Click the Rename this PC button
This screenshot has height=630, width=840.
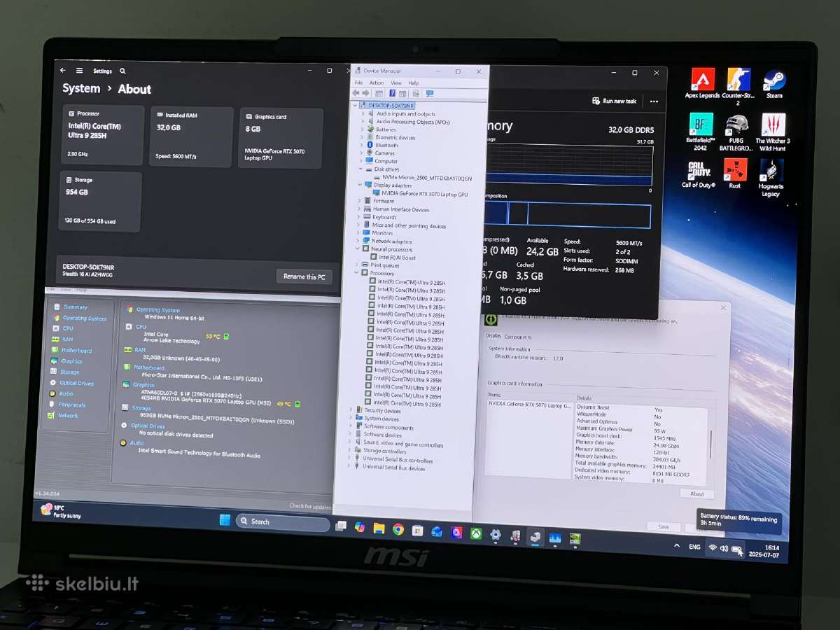(x=304, y=276)
